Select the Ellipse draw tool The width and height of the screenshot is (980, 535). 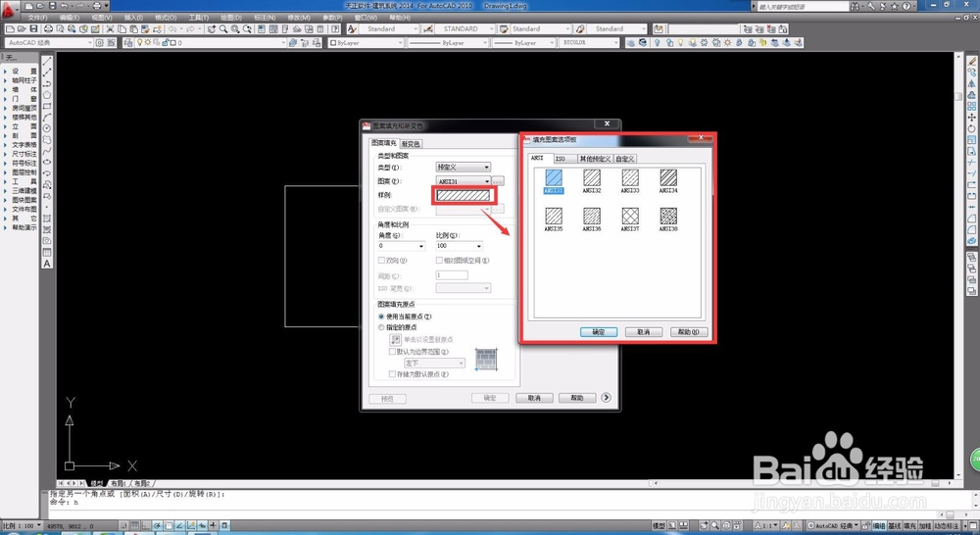click(x=47, y=163)
